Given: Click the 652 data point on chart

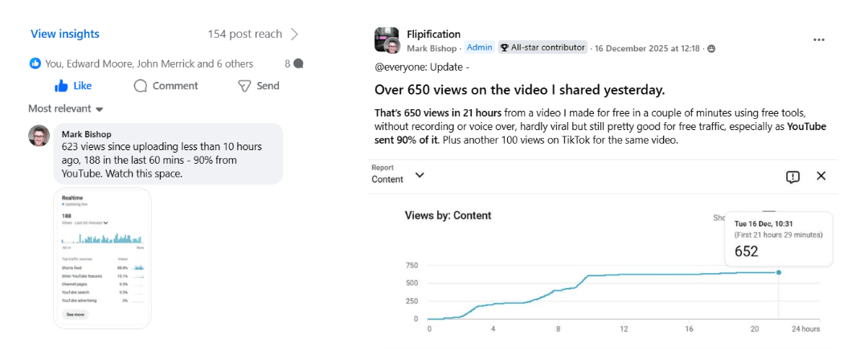Looking at the screenshot, I should (778, 272).
